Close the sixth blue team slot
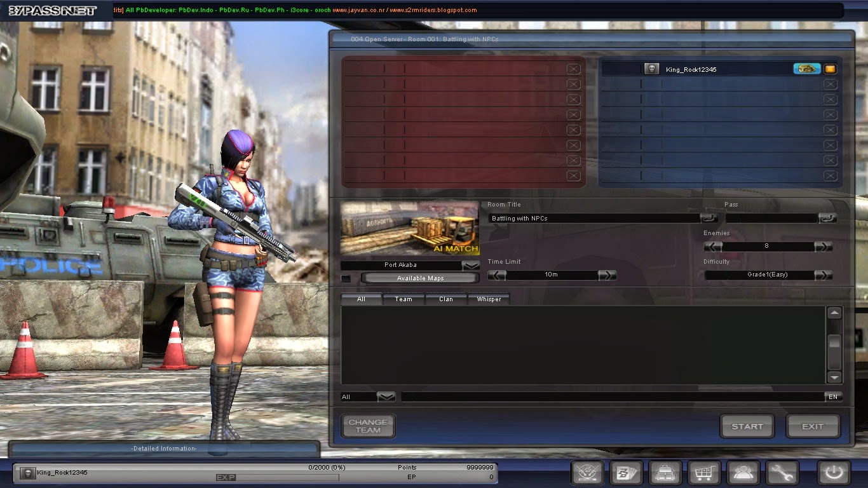Screen dimensions: 868x488 point(831,145)
